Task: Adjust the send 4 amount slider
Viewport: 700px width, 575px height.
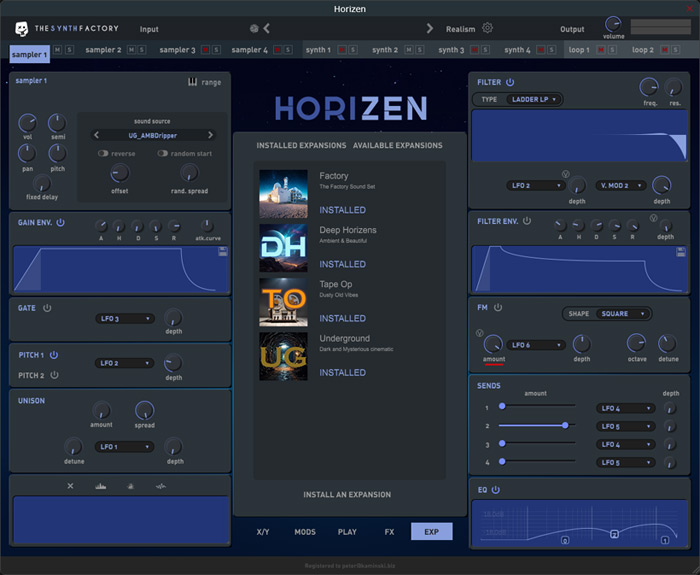Action: coord(537,461)
